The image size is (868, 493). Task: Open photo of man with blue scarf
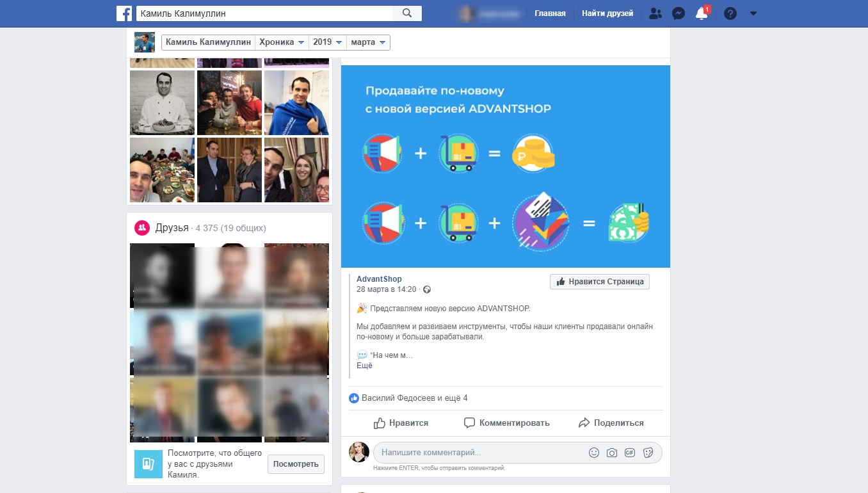point(296,102)
